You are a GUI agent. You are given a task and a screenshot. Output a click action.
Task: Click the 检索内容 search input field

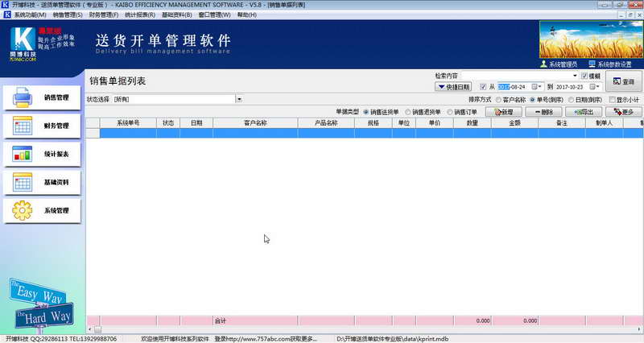click(x=516, y=76)
